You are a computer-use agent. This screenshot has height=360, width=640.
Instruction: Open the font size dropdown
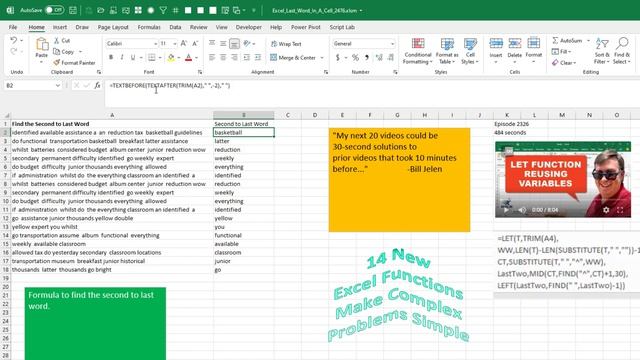[x=175, y=44]
